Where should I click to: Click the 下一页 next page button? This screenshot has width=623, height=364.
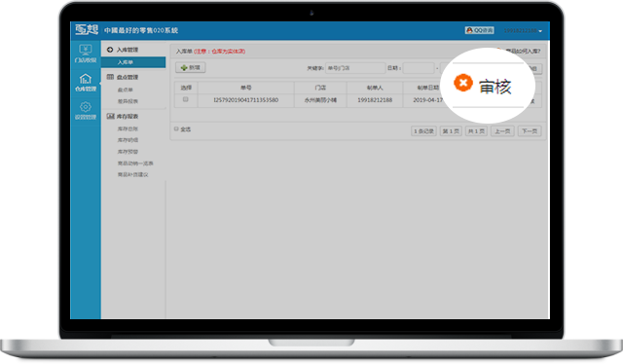tap(530, 131)
